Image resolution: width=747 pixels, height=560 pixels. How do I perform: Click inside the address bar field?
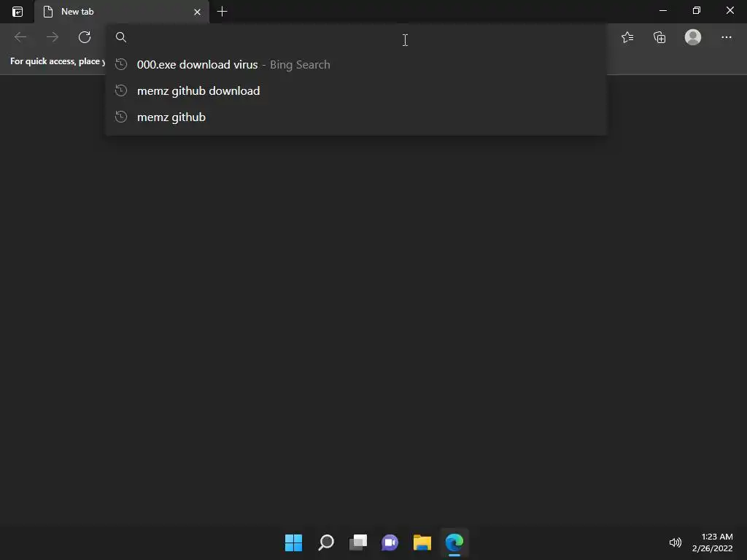[356, 37]
